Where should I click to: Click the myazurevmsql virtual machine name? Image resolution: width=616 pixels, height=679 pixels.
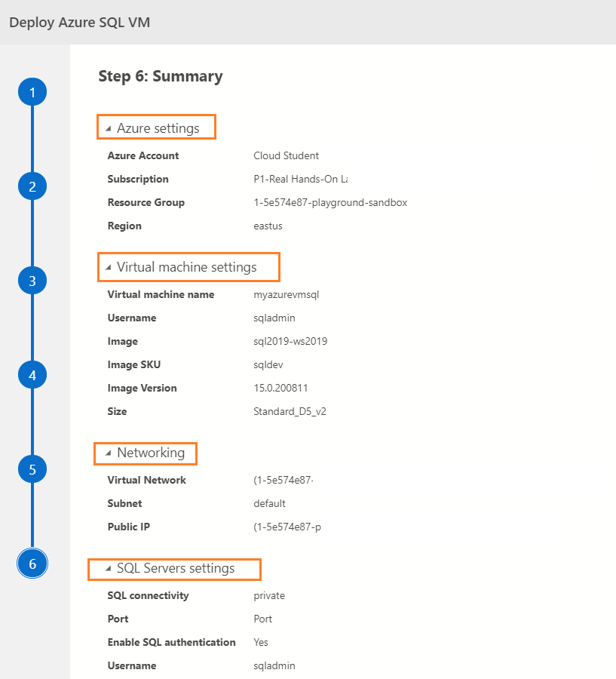pos(287,294)
